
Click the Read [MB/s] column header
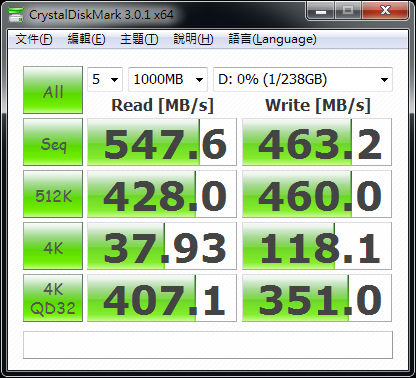pyautogui.click(x=162, y=105)
